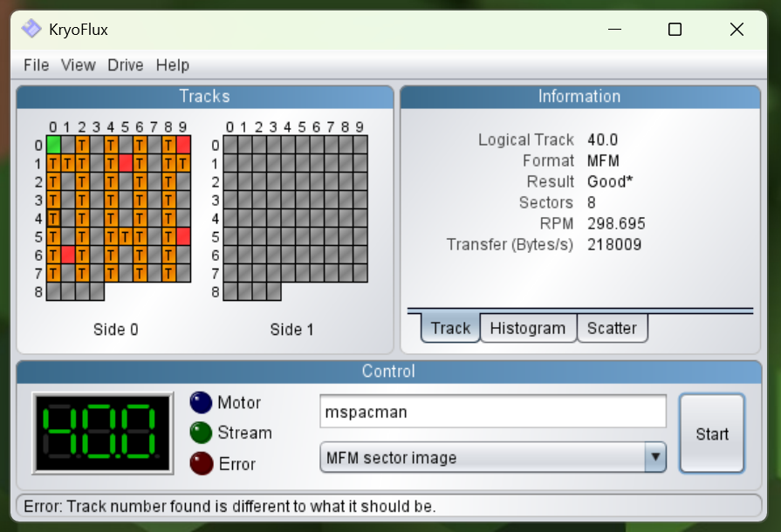Click the Side 1 label
This screenshot has height=532, width=781.
pos(291,330)
